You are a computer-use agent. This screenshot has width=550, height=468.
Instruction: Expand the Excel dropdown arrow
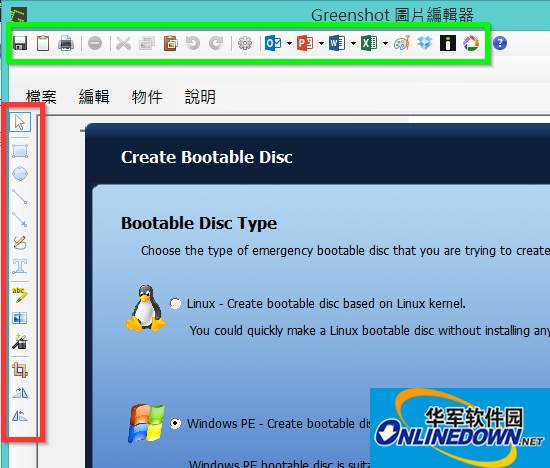(x=385, y=44)
